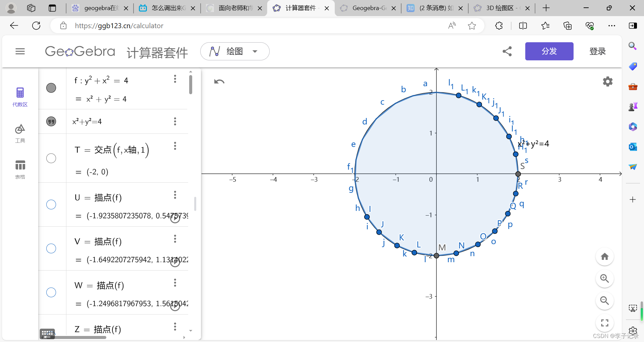
Task: Open sidebar search magnifier icon
Action: tap(633, 46)
